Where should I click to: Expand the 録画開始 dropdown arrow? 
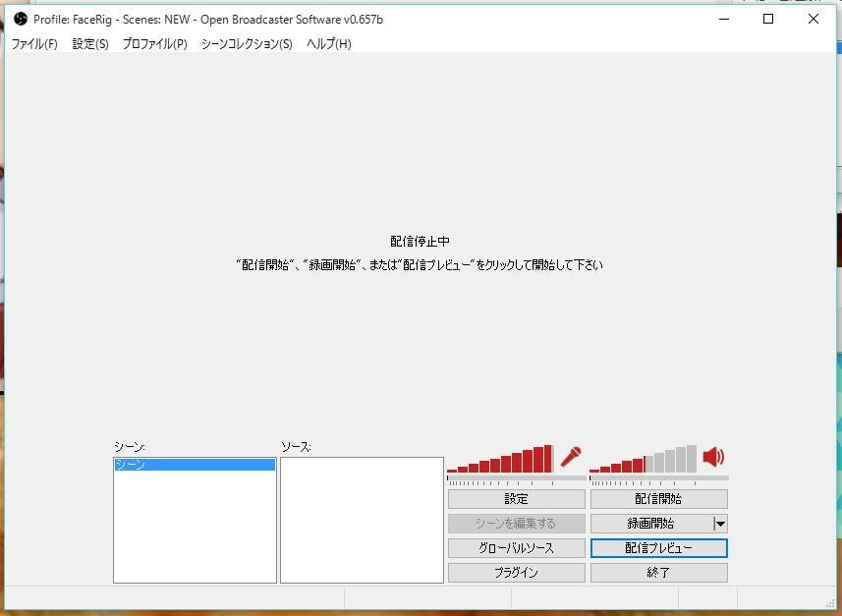tap(720, 524)
